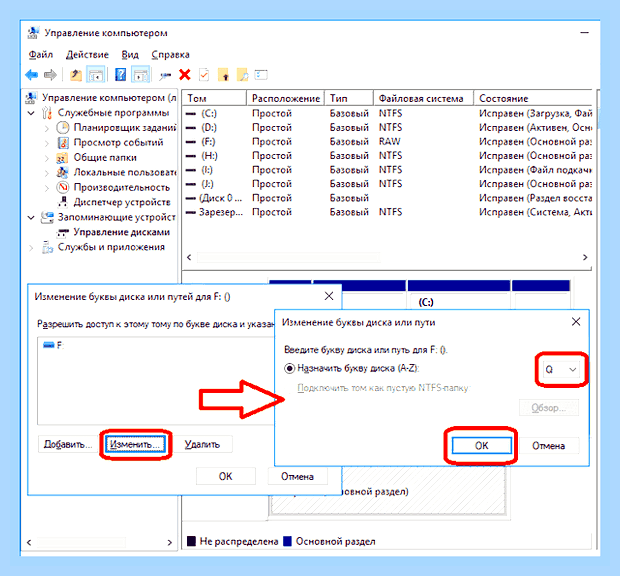The image size is (620, 576).
Task: Select the (J:) volume row
Action: point(388,184)
